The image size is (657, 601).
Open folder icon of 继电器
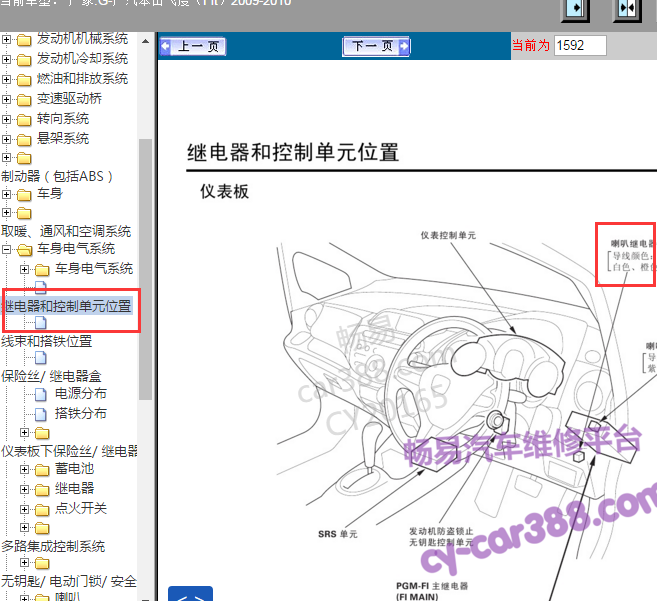42,490
